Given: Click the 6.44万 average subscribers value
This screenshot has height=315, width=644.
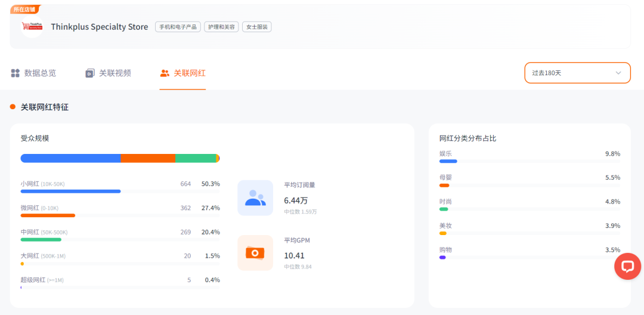Looking at the screenshot, I should (296, 200).
